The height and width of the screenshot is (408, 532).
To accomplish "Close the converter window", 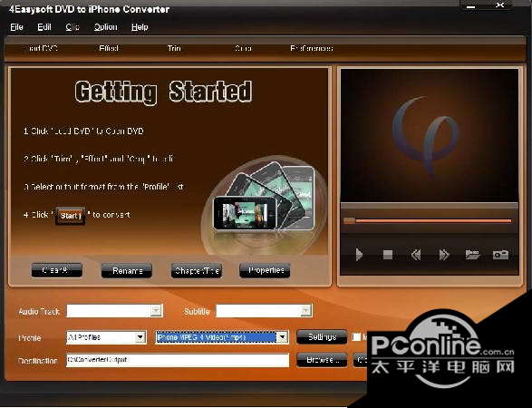I will point(500,5).
